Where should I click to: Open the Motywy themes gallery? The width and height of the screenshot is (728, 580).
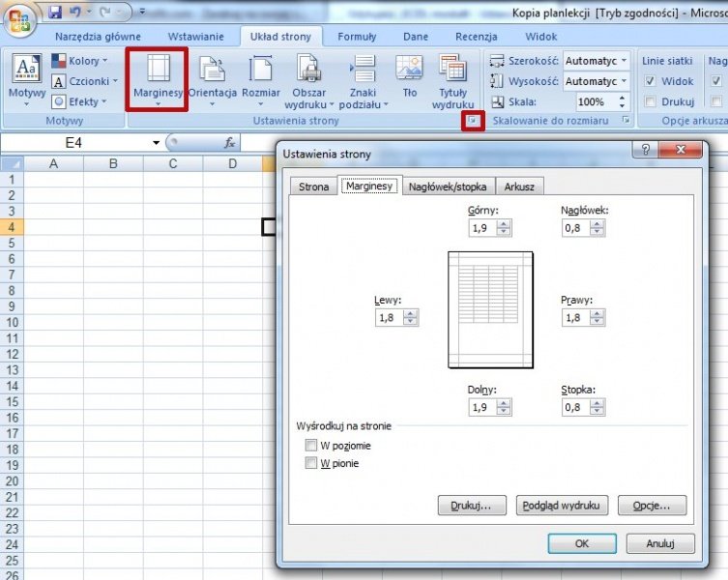pyautogui.click(x=26, y=77)
